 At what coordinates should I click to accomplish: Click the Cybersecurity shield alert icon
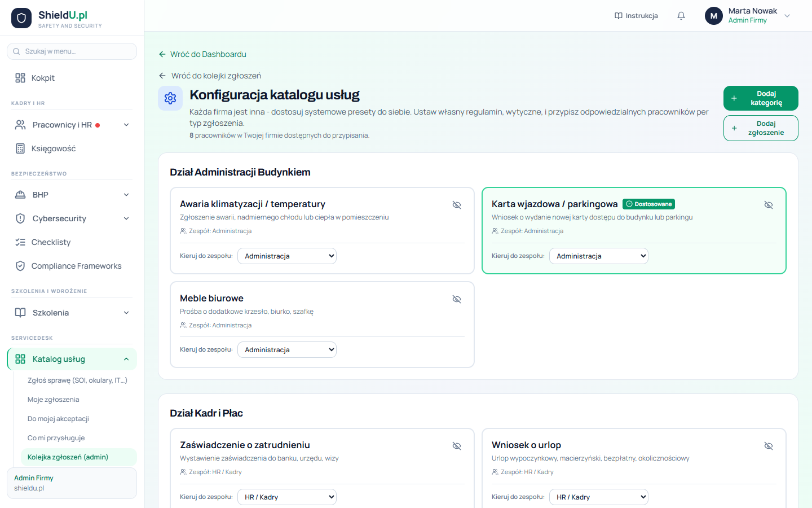[x=20, y=218]
